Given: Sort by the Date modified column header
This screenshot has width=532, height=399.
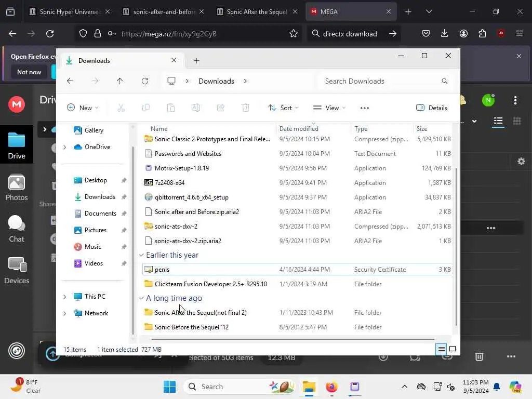Looking at the screenshot, I should [299, 129].
